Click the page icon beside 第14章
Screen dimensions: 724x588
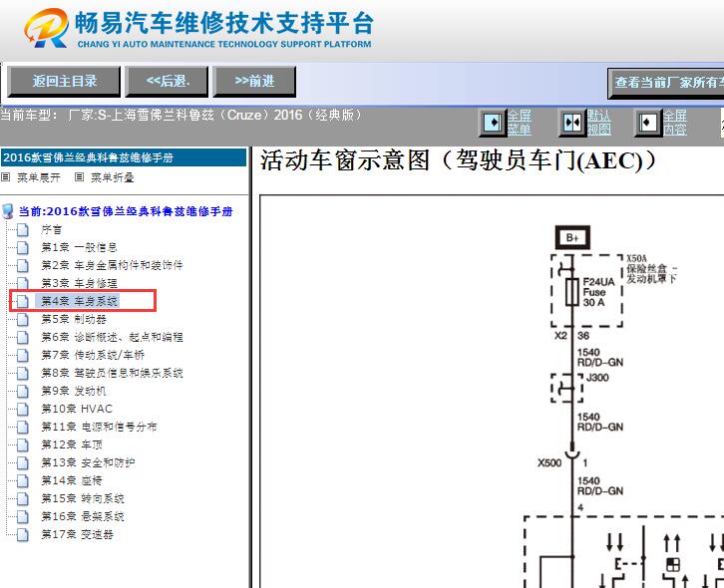pos(23,480)
